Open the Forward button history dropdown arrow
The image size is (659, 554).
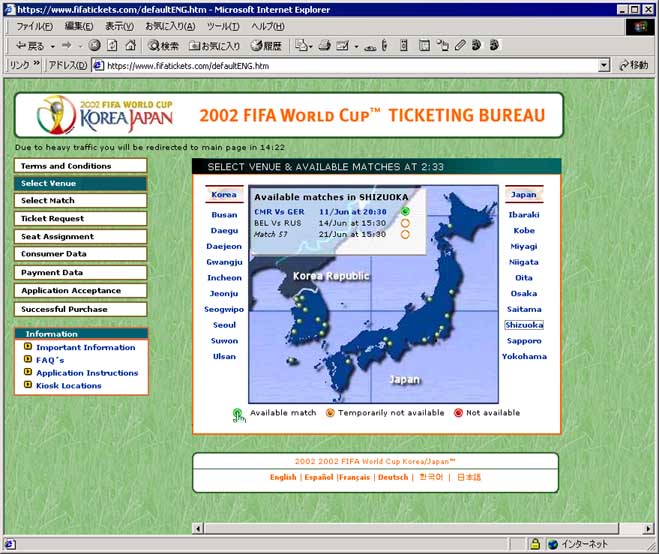(x=80, y=46)
